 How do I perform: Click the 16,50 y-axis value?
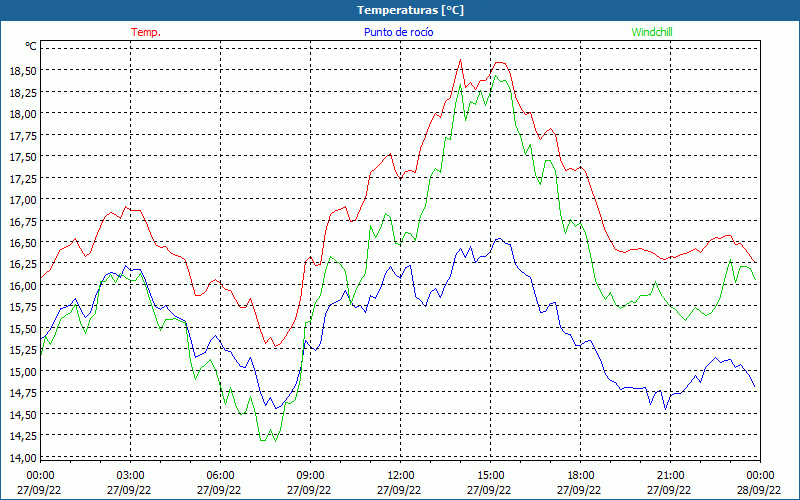tap(23, 242)
